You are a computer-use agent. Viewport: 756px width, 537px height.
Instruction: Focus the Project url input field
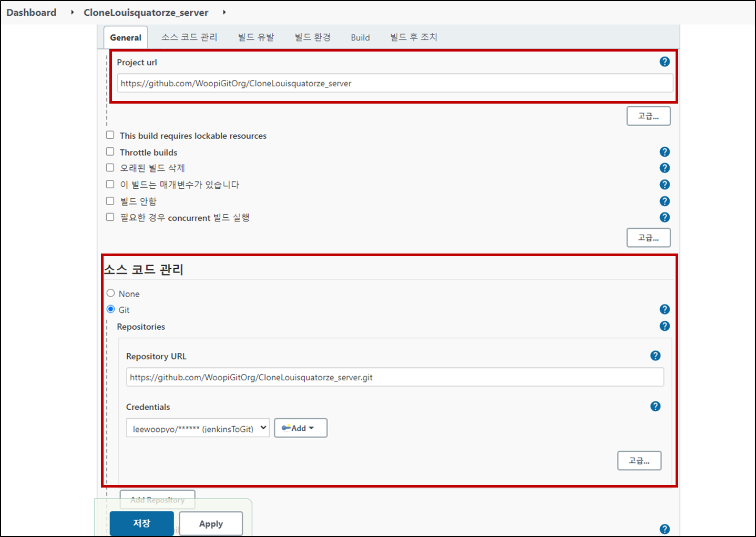(395, 83)
